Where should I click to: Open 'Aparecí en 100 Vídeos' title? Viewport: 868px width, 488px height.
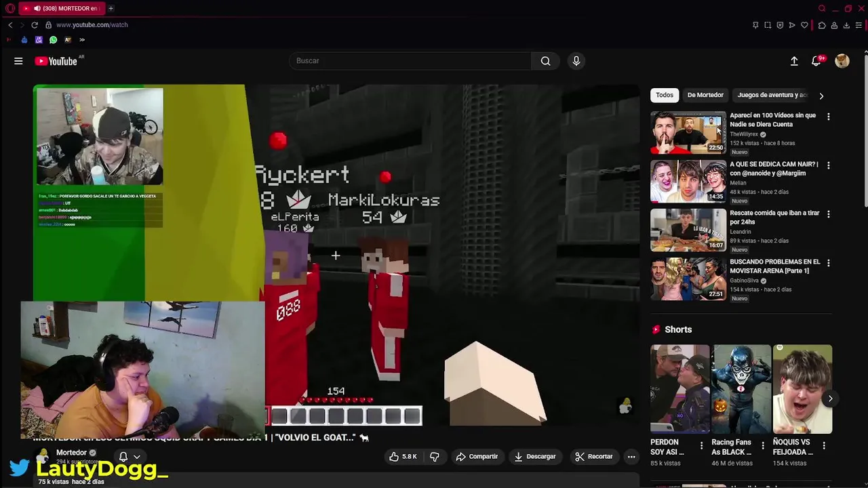773,120
